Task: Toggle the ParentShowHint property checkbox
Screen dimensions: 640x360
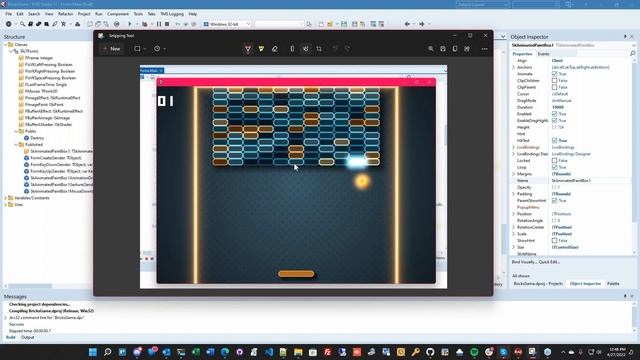Action: [554, 200]
